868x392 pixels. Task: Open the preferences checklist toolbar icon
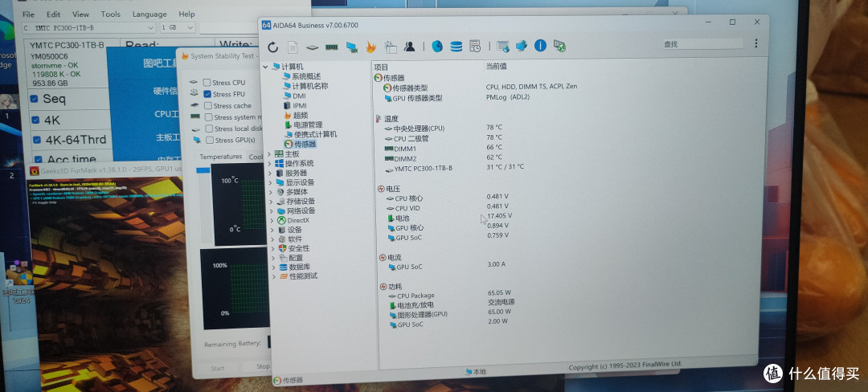(x=391, y=47)
